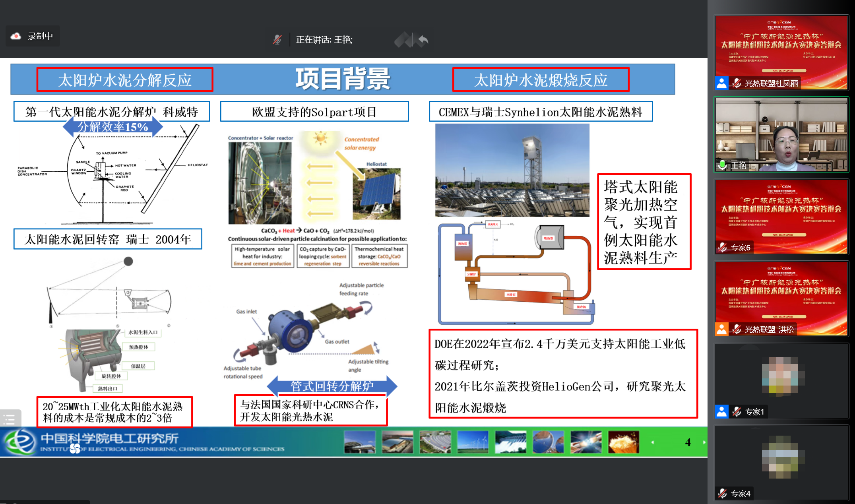This screenshot has width=855, height=504.
Task: Click the dam spillway thumbnail in slide footer
Action: pyautogui.click(x=510, y=442)
